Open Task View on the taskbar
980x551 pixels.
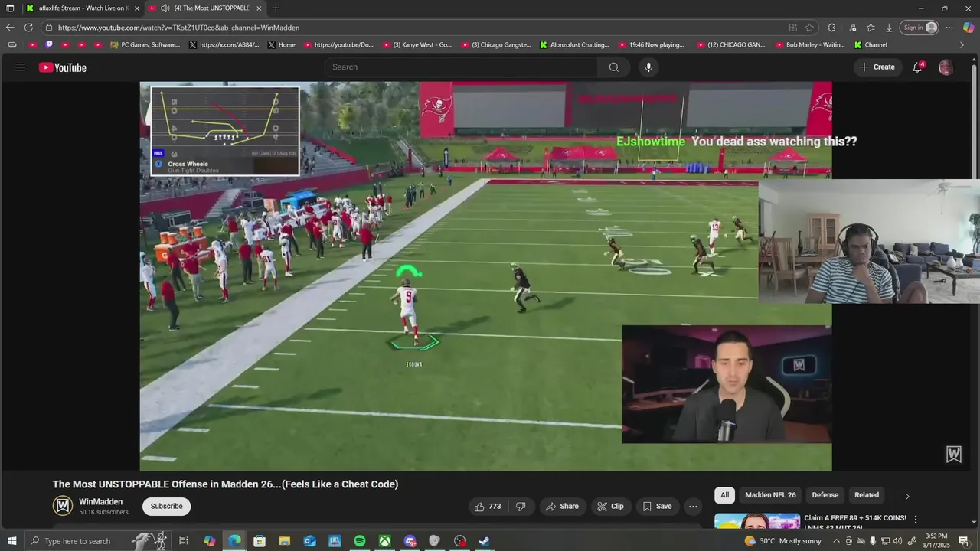(x=184, y=541)
